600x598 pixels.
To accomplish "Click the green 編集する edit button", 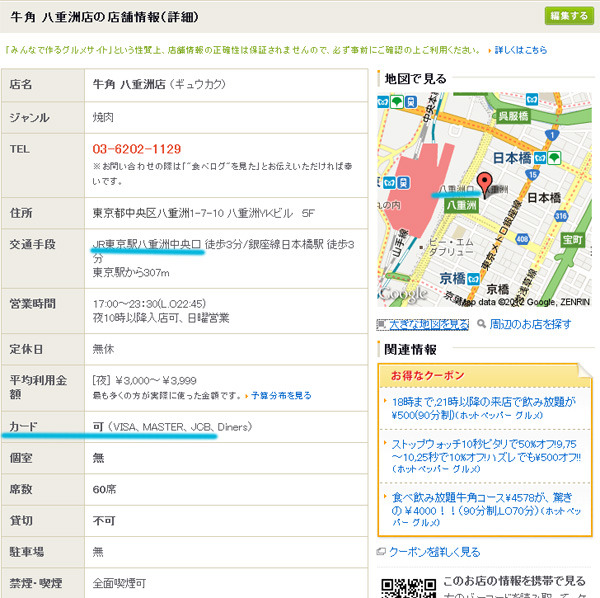I will (566, 16).
